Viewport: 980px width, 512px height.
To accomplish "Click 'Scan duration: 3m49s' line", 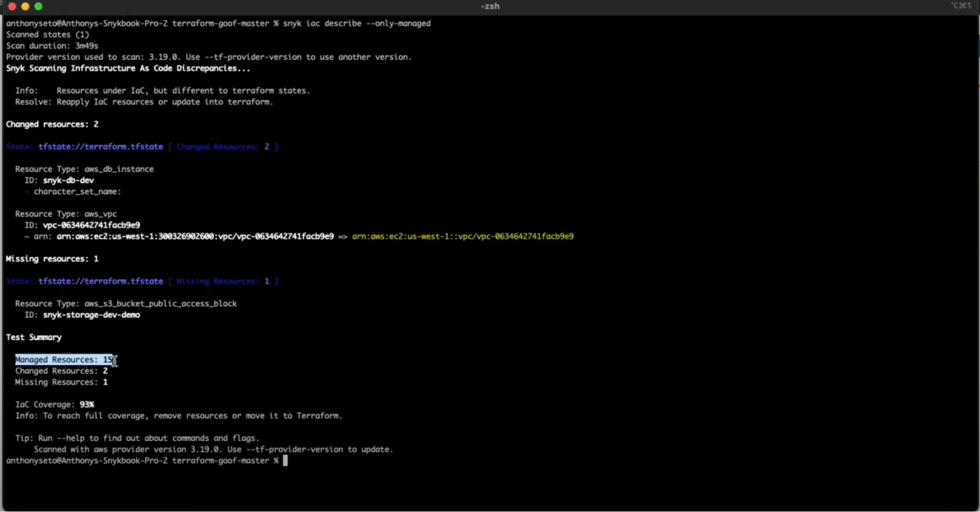I will coord(52,46).
